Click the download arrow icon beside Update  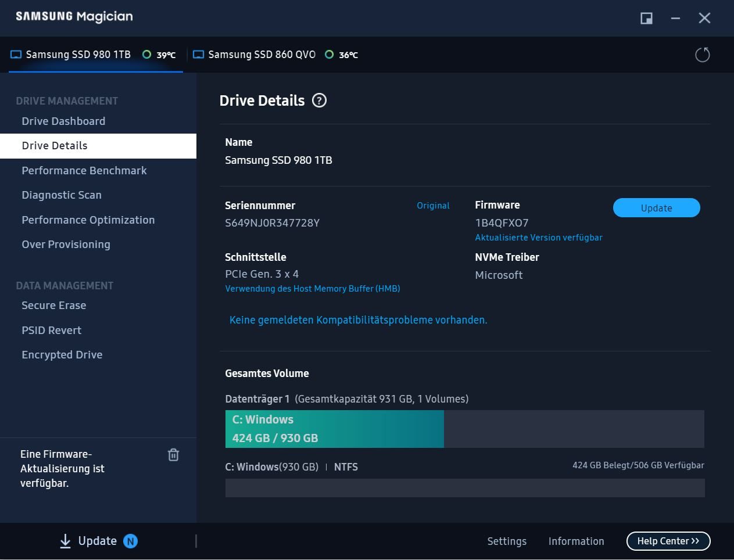65,541
